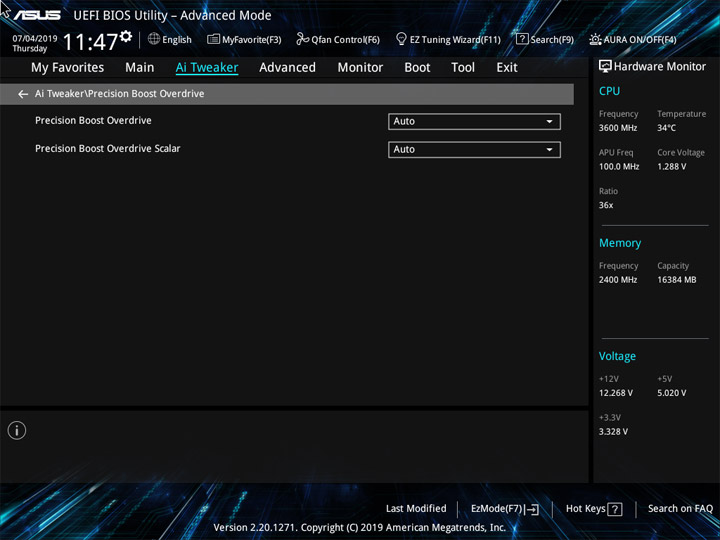Click CPU frequency value 3600 MHz
The image size is (720, 540).
[618, 128]
